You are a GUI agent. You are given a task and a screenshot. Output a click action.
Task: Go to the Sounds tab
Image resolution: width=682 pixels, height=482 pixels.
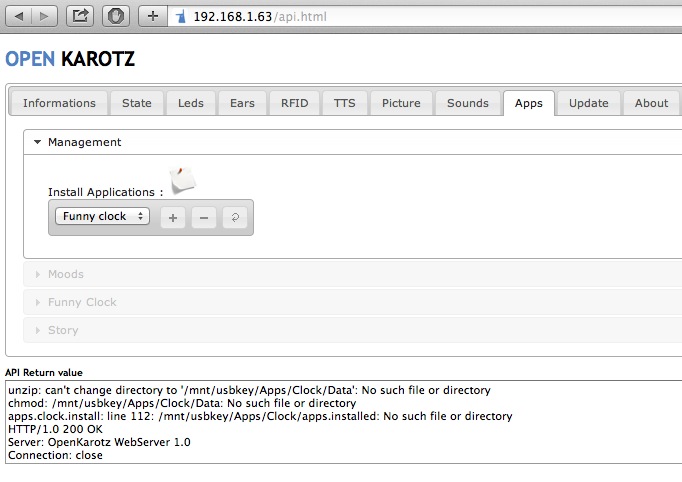coord(468,103)
